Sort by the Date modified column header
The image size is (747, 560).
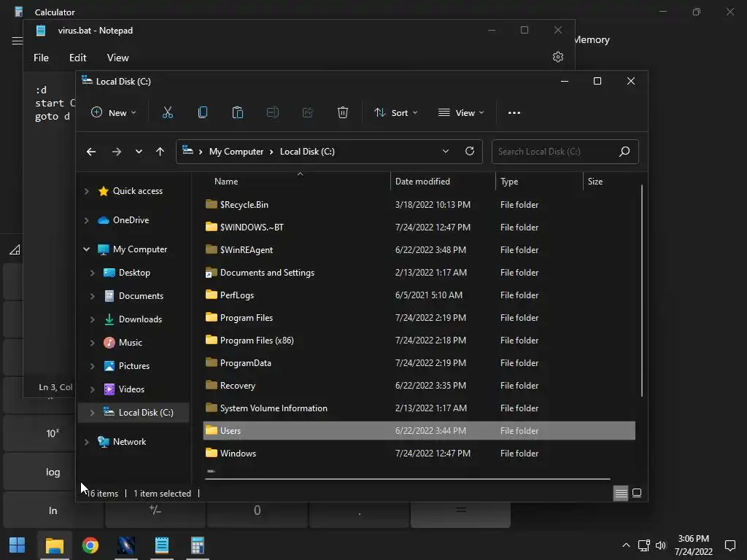tap(443, 182)
